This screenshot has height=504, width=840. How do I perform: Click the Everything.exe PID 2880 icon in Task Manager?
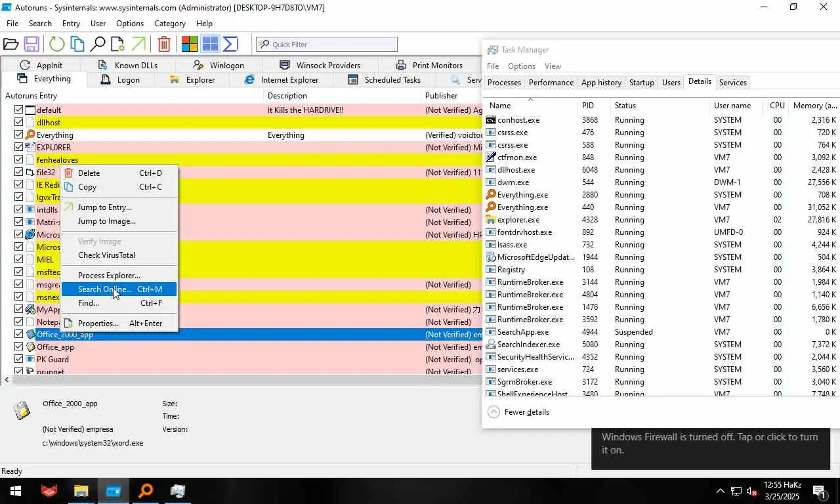(x=491, y=195)
